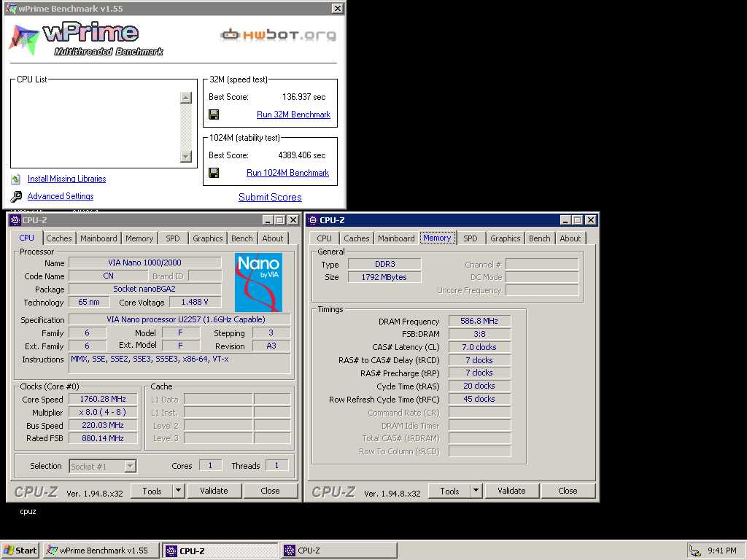Image resolution: width=747 pixels, height=560 pixels.
Task: Click Tools button in left CPU-Z
Action: pos(152,491)
